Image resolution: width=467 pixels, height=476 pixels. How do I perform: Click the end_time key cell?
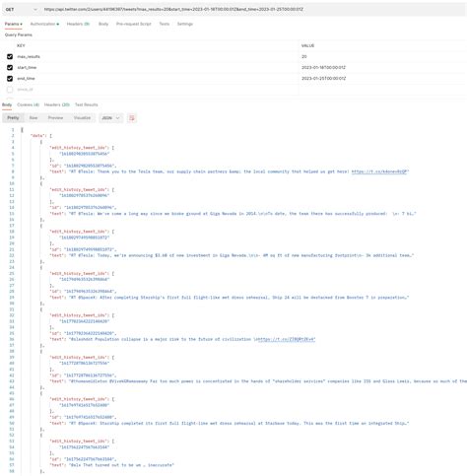click(x=157, y=79)
